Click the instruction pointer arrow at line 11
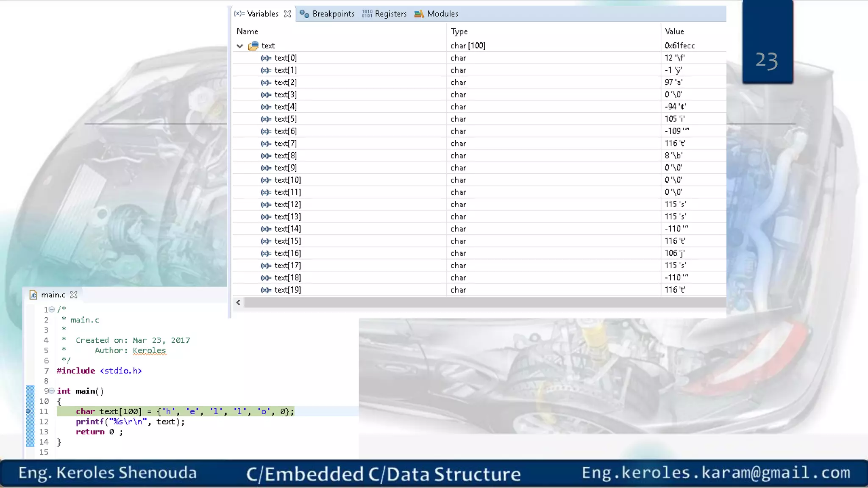Viewport: 868px width, 488px height. (x=29, y=411)
